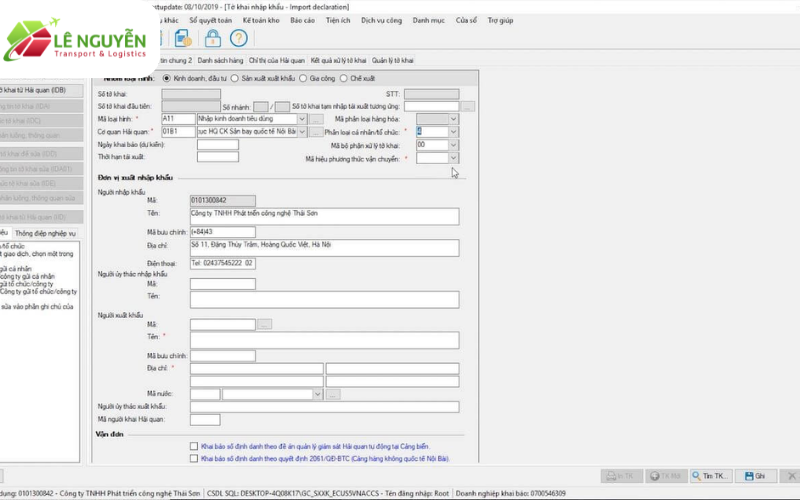Click Số tờ khai tạm nhập tái xuất field
This screenshot has width=800, height=500.
click(x=432, y=107)
